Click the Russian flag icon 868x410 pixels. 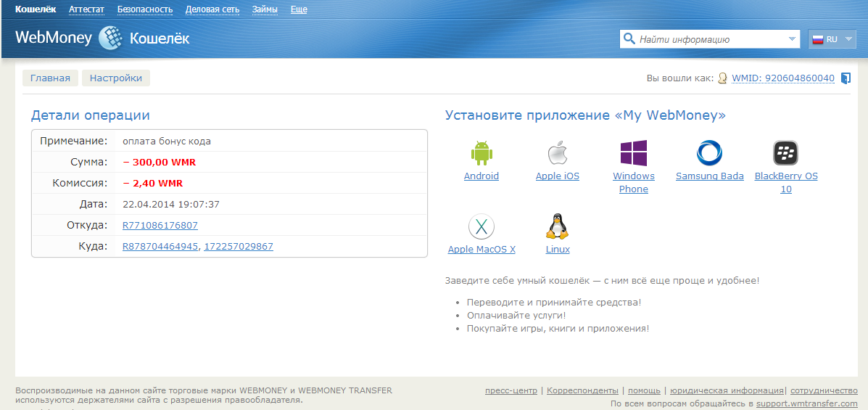tap(818, 39)
